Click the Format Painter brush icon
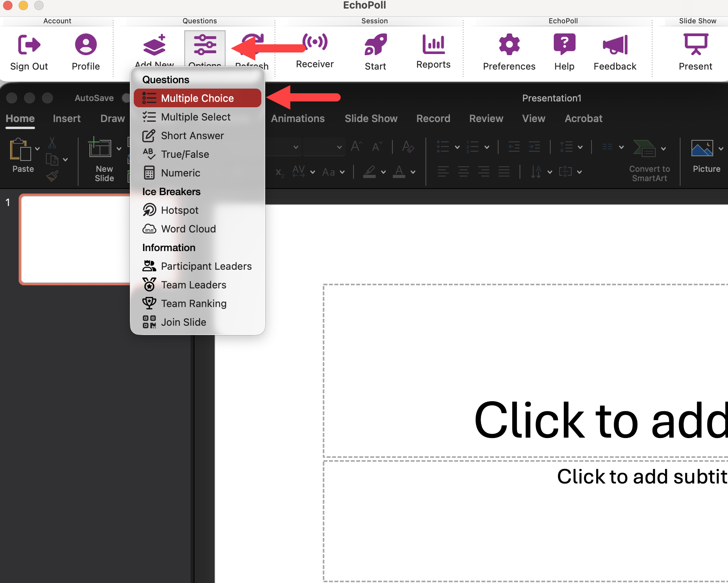 (x=52, y=176)
